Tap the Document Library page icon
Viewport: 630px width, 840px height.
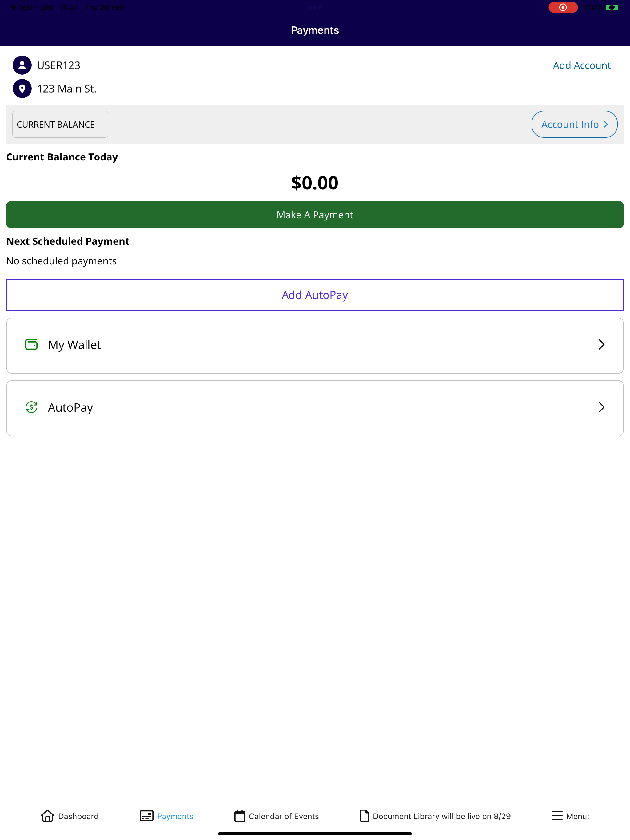(x=364, y=816)
